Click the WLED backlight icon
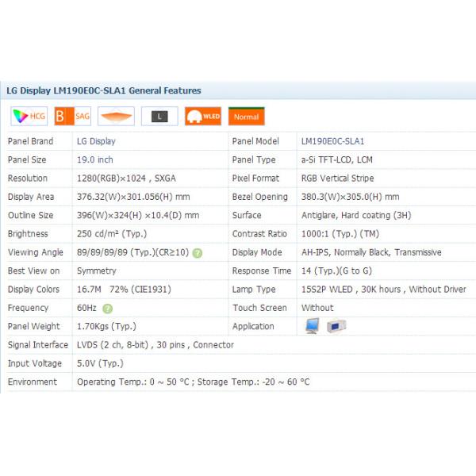The image size is (476, 476). coord(203,117)
